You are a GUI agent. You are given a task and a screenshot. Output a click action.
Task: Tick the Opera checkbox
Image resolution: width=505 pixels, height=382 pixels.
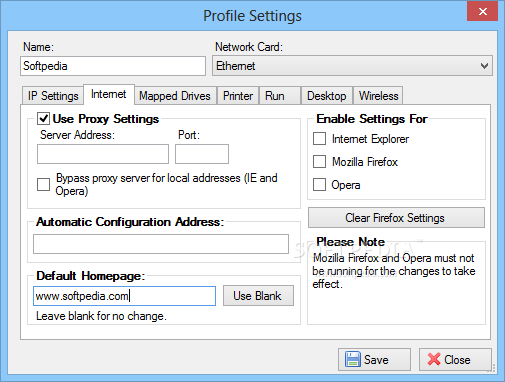[x=319, y=184]
